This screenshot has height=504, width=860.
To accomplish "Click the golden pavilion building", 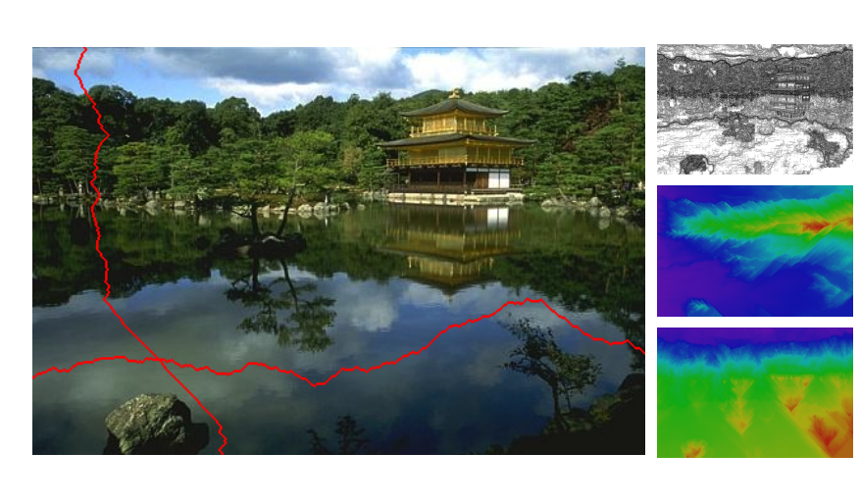I will point(455,145).
